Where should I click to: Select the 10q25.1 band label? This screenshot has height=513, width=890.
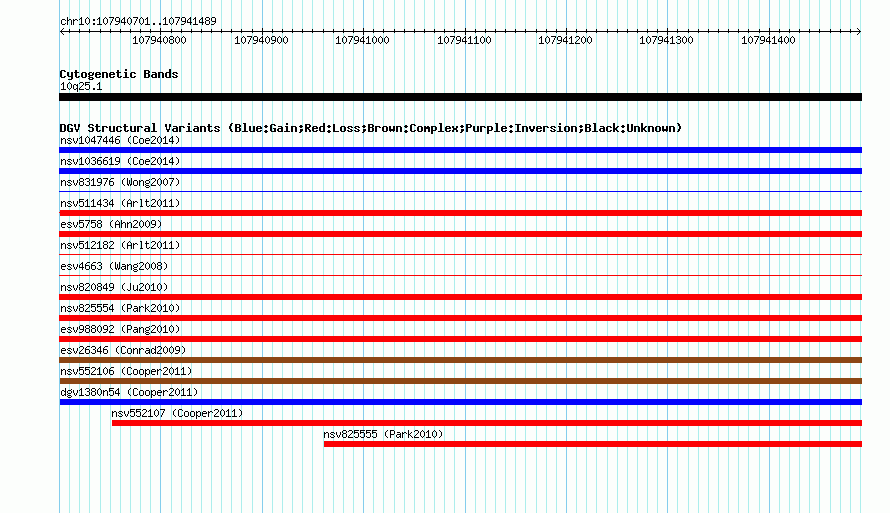[81, 86]
